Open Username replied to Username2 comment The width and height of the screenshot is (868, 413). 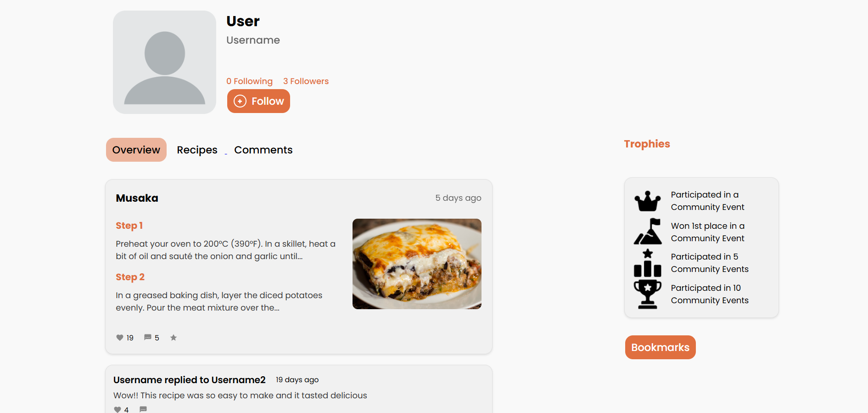click(x=189, y=380)
